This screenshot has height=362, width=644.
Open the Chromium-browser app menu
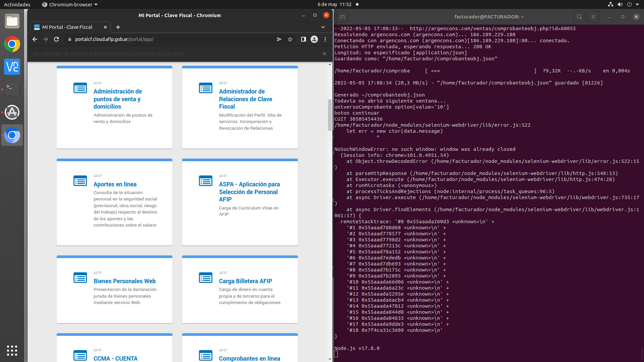(70, 4)
